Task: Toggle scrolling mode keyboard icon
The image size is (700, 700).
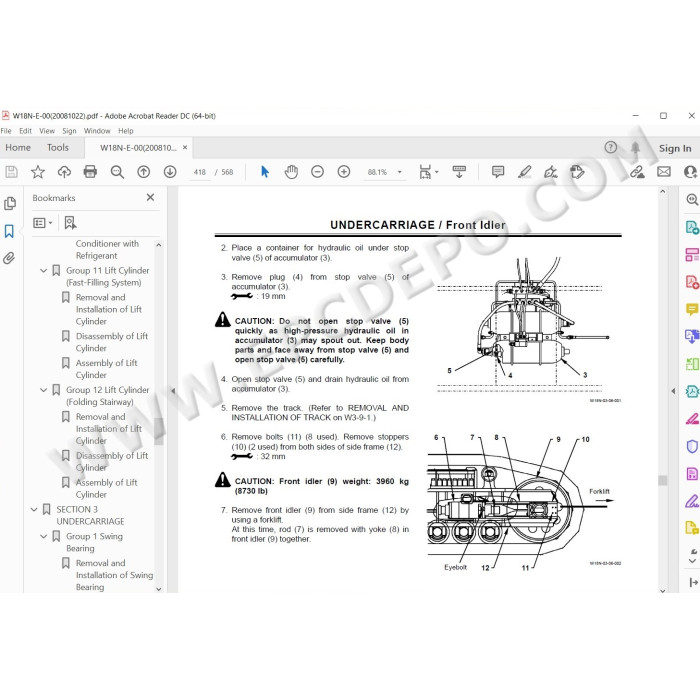Action: coord(459,172)
